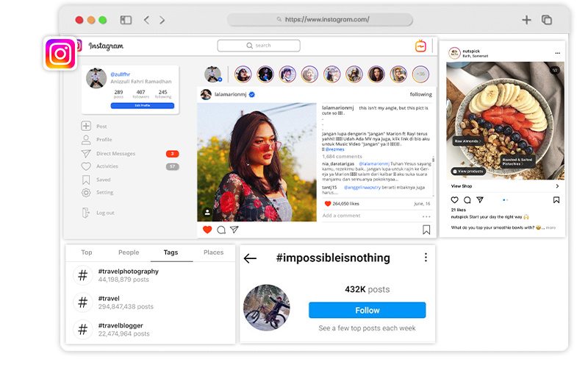The image size is (588, 368).
Task: Open @anggelinaaputry mention link
Action: 362,188
